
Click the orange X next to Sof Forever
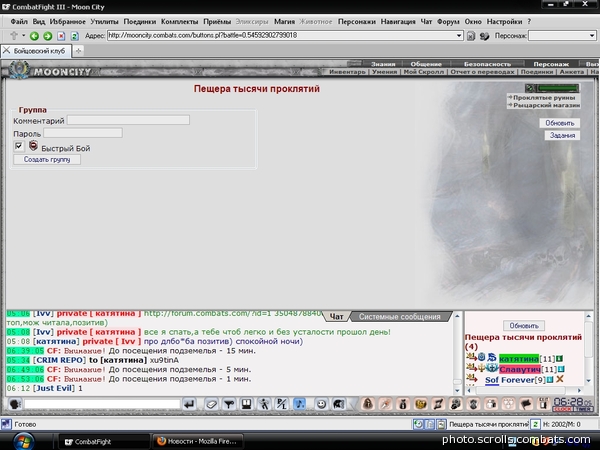[x=560, y=379]
